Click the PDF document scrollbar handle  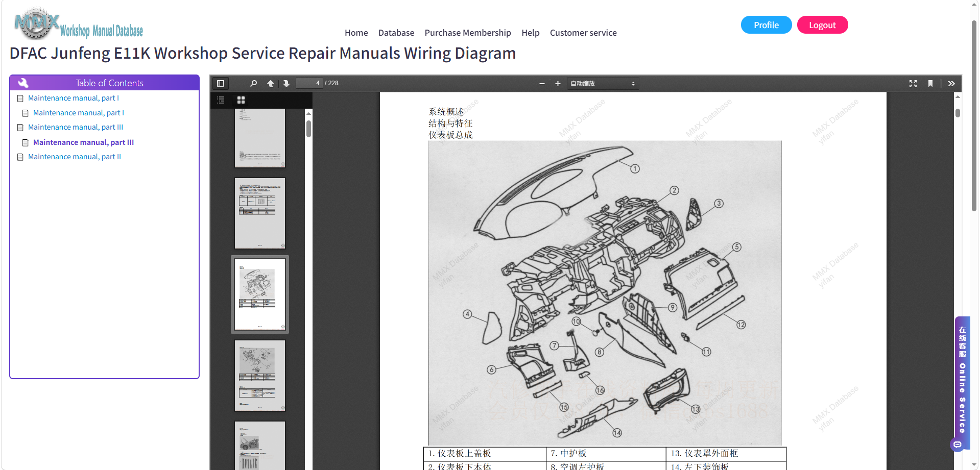coord(958,113)
